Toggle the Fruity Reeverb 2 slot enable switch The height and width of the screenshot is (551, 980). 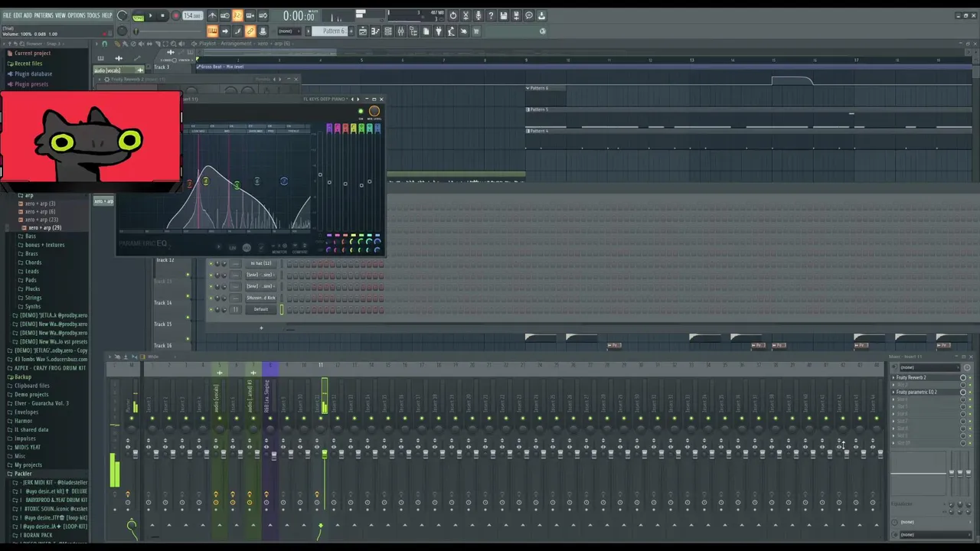[x=970, y=377]
